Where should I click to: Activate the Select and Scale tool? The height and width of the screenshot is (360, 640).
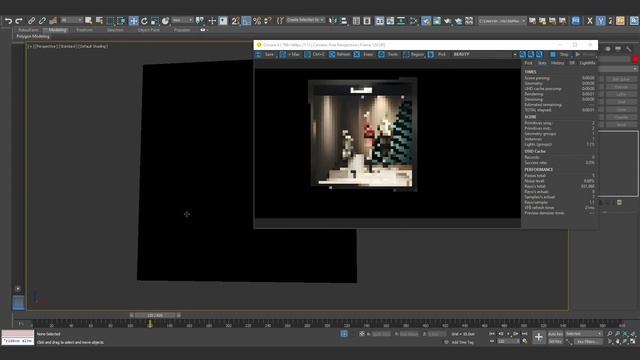[x=155, y=20]
